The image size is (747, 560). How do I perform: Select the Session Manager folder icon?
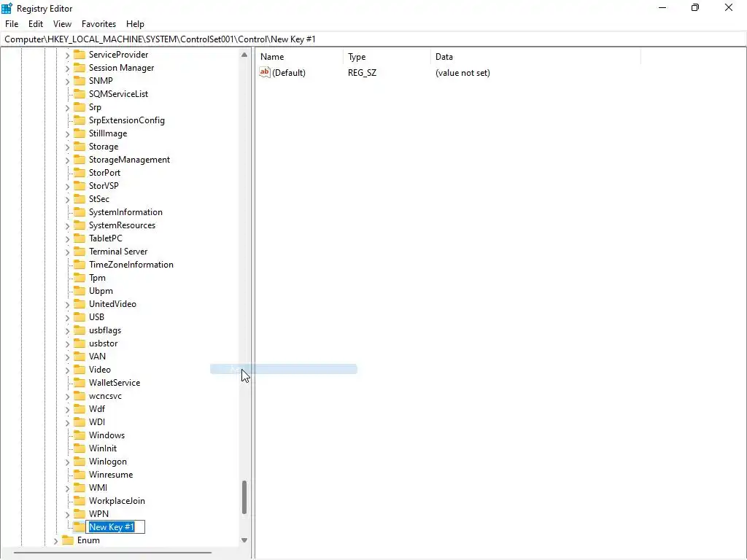(79, 68)
